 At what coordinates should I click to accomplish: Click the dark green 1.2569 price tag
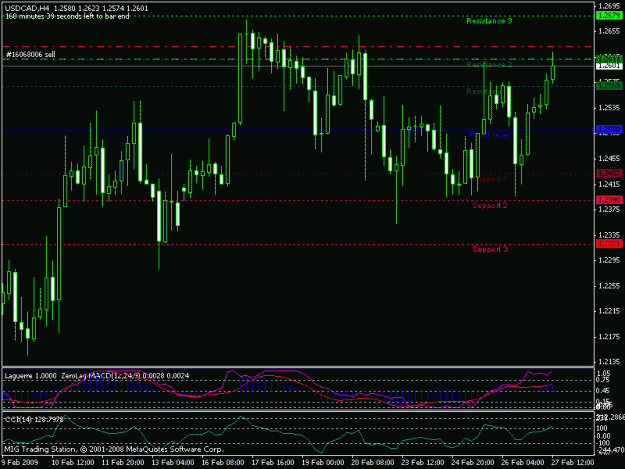[x=609, y=86]
